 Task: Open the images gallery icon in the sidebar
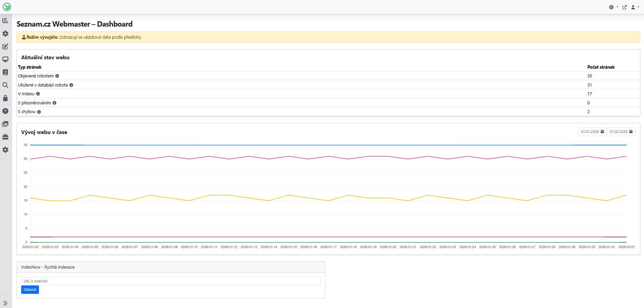tap(5, 124)
